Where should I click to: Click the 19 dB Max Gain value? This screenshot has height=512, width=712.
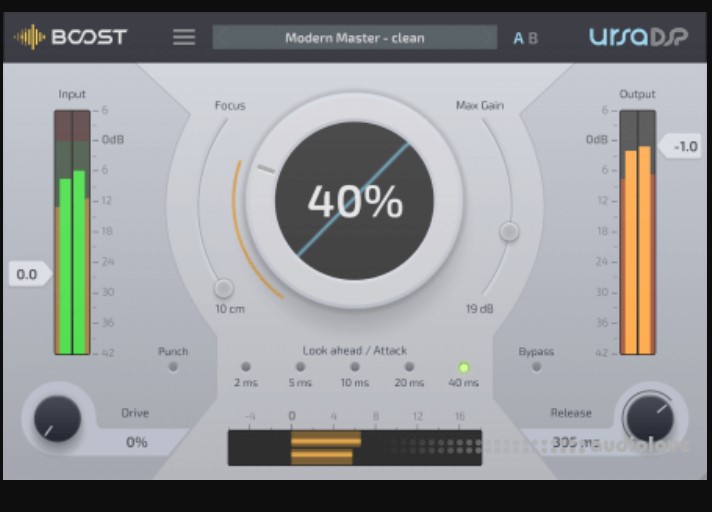click(x=480, y=309)
